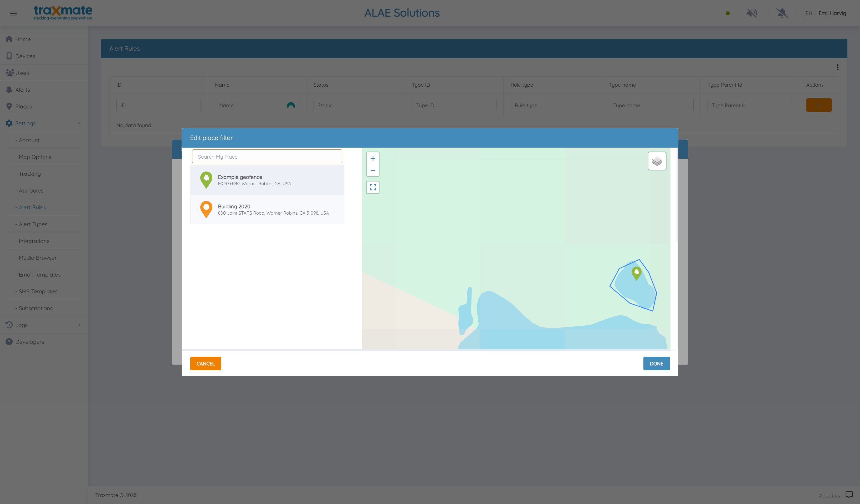Click the map zoom out button

(373, 170)
